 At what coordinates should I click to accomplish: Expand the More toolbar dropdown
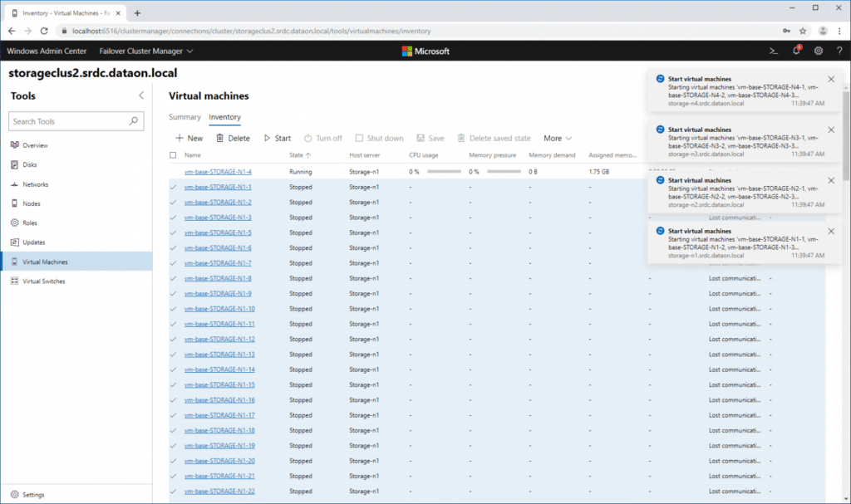pos(558,139)
